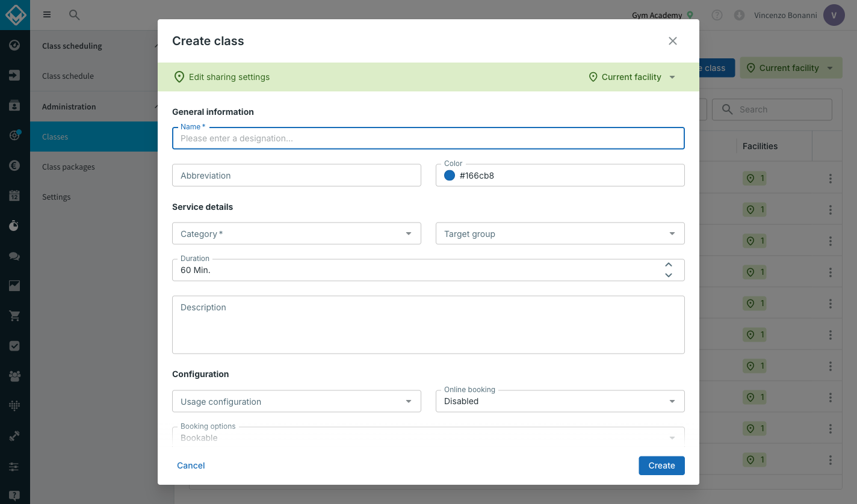This screenshot has height=504, width=857.
Task: Open the contact card icon in sidebar
Action: 14,105
